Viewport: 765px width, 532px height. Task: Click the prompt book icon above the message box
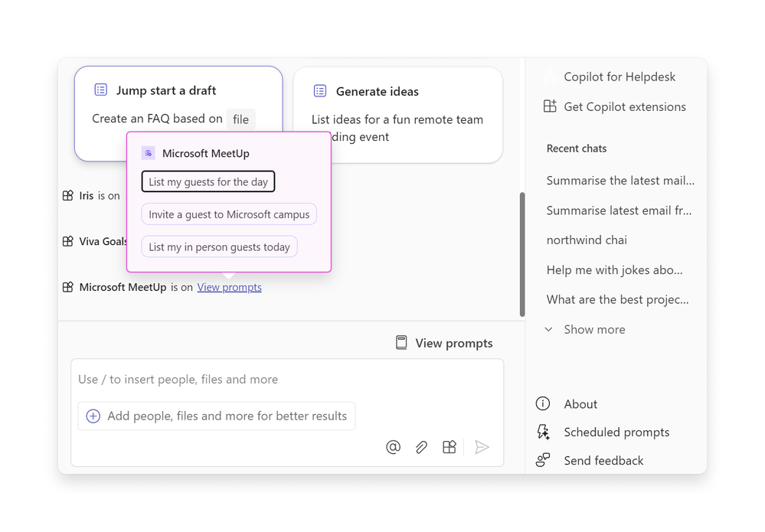[401, 343]
